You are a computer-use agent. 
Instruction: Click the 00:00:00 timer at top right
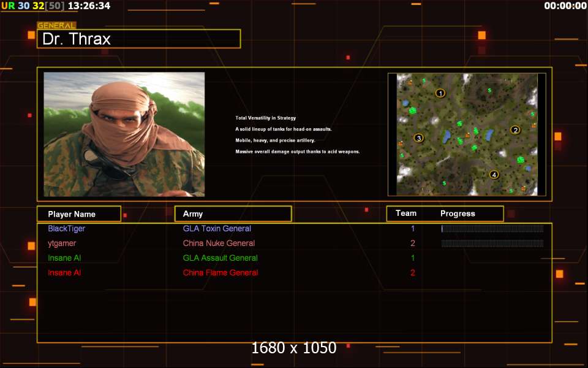[565, 6]
